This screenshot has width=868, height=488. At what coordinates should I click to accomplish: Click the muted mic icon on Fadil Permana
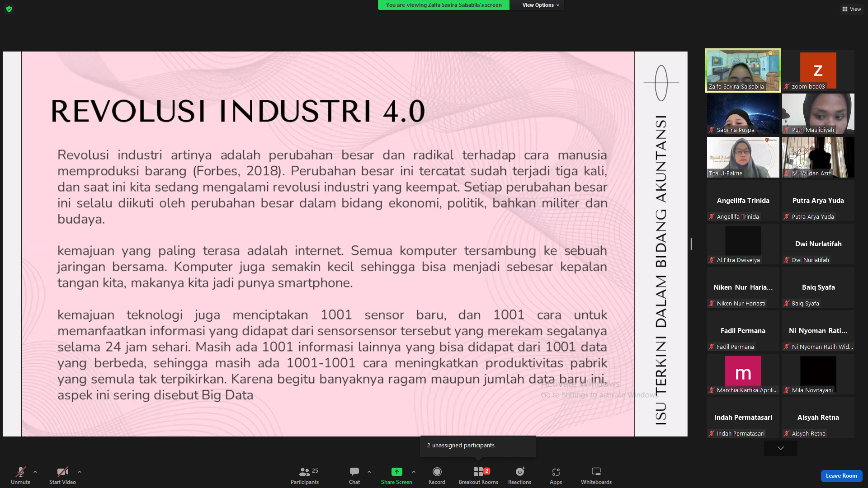pos(712,347)
